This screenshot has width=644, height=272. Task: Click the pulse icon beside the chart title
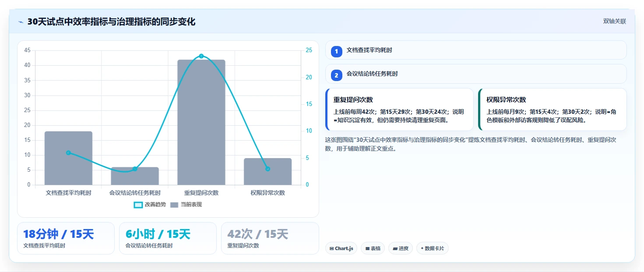tap(21, 22)
